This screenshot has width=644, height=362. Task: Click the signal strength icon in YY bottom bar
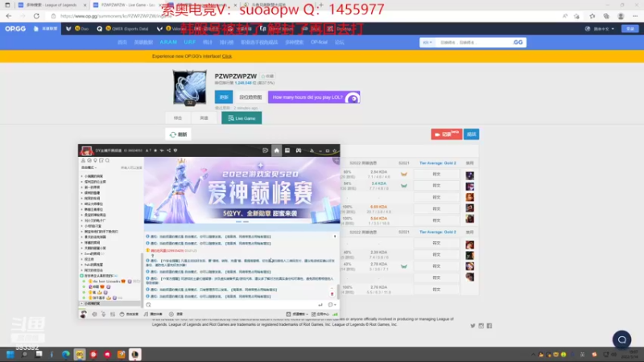335,315
